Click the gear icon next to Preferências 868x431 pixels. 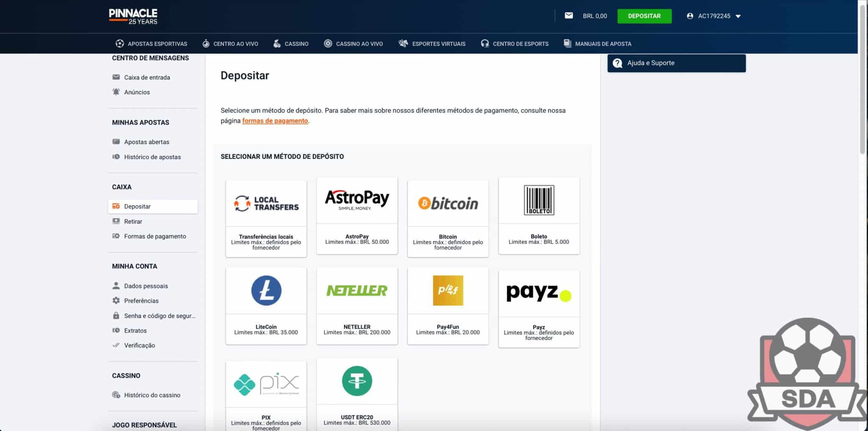[x=116, y=301]
